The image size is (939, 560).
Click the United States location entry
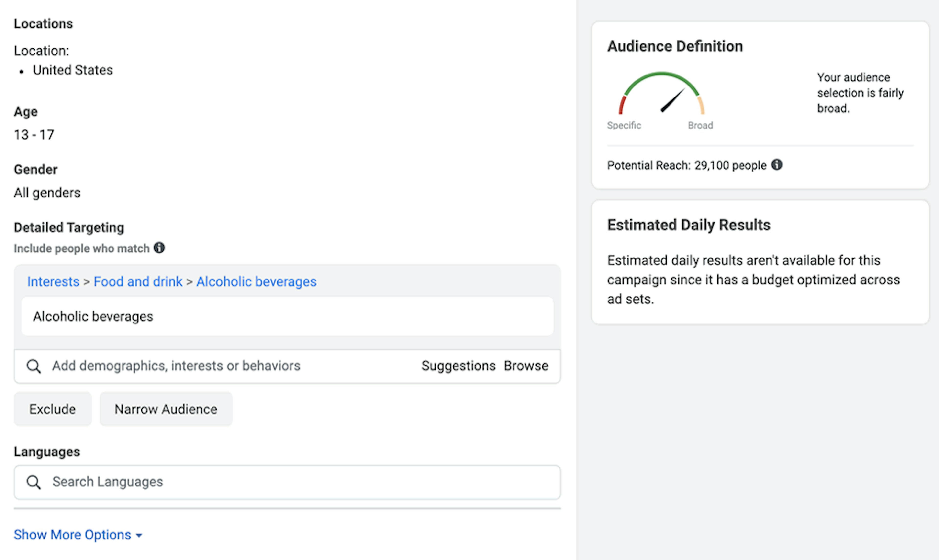73,70
